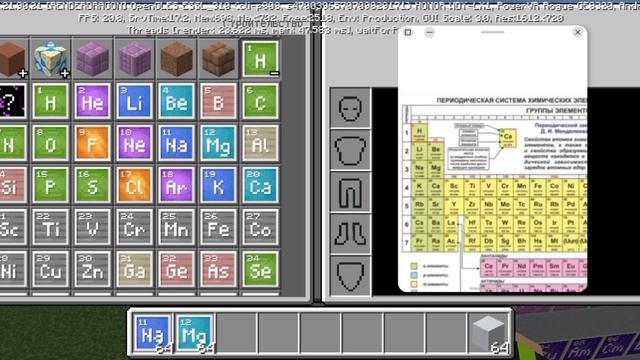Select the Gallium element block
The width and height of the screenshot is (640, 360).
(134, 269)
